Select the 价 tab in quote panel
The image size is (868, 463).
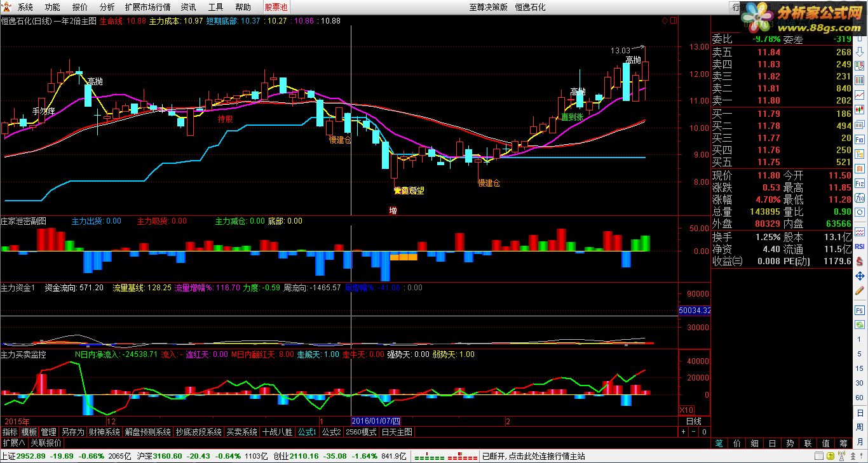tap(736, 443)
